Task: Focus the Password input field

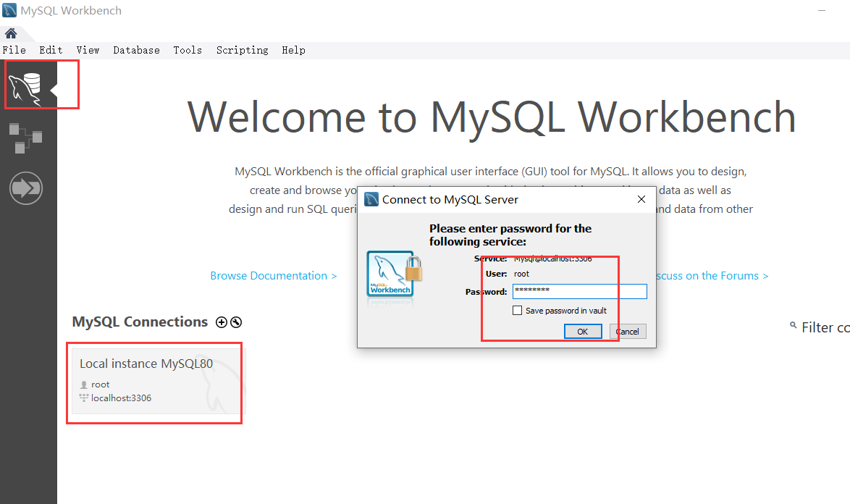Action: 579,292
